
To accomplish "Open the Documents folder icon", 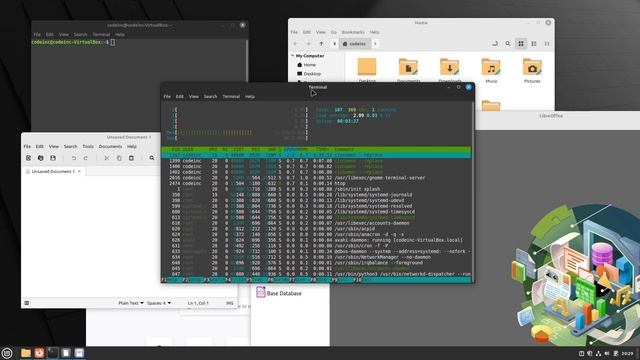I will click(x=408, y=67).
